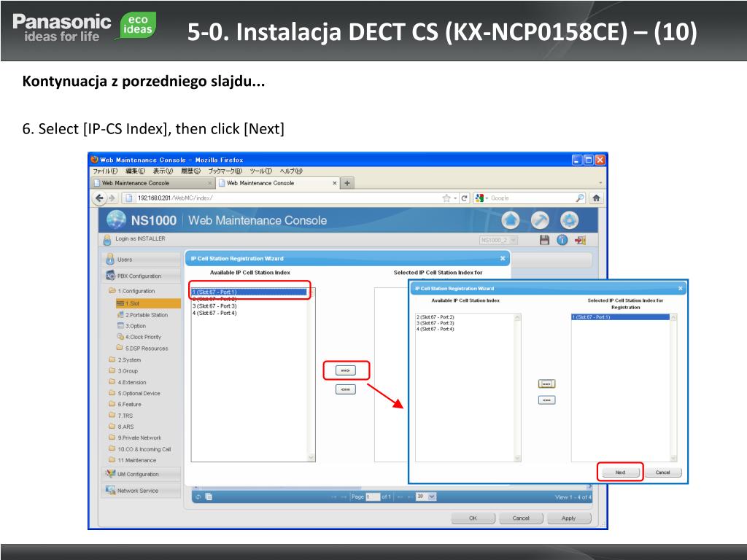Close the left IP Cell Station wizard dialog
This screenshot has width=747, height=560.
click(503, 259)
